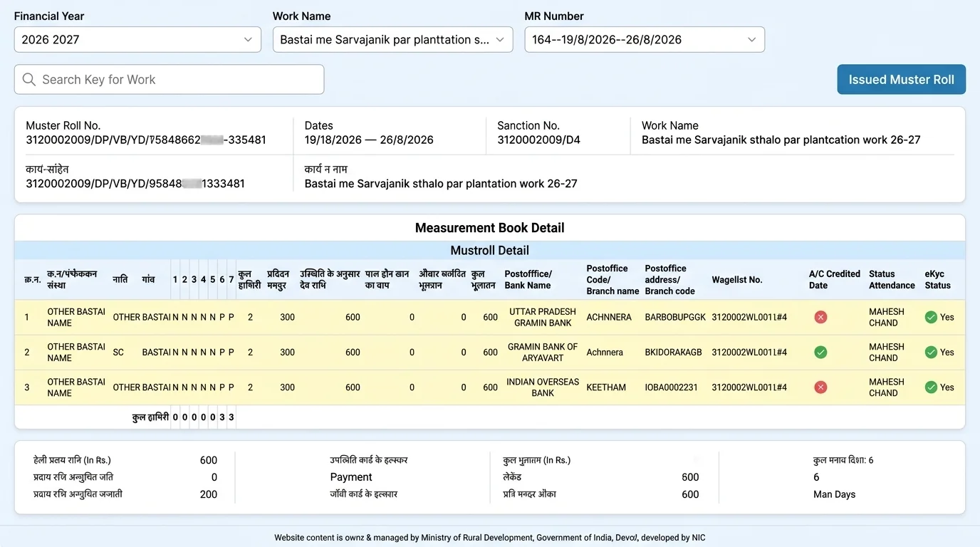Select the A/C Credited Date column header
The height and width of the screenshot is (547, 980).
coord(835,279)
